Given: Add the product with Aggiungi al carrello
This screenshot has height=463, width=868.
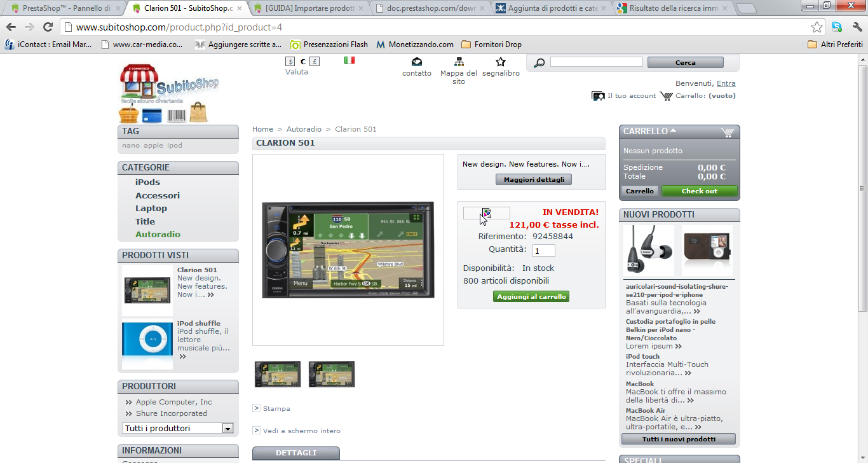Looking at the screenshot, I should 531,296.
